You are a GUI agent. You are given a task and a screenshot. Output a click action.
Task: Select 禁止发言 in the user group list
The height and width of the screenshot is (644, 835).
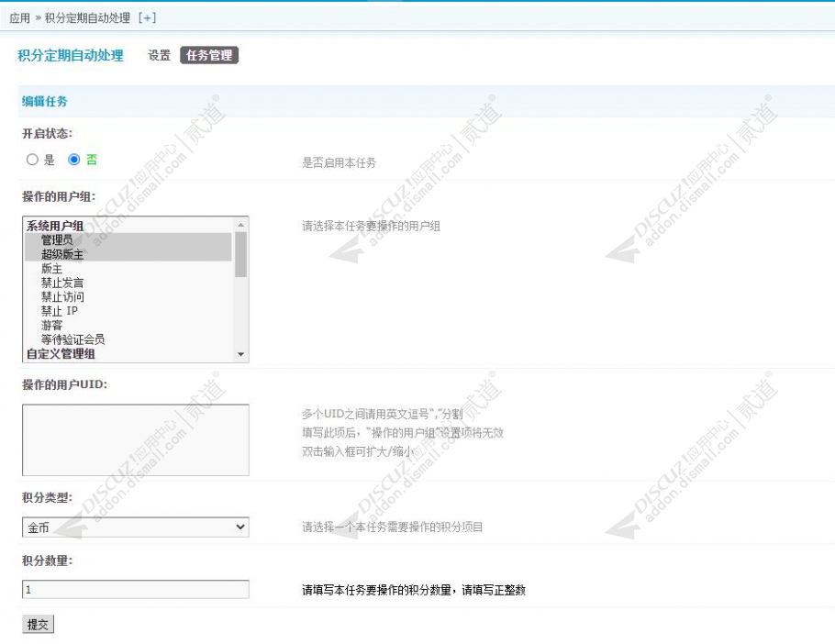tap(128, 283)
